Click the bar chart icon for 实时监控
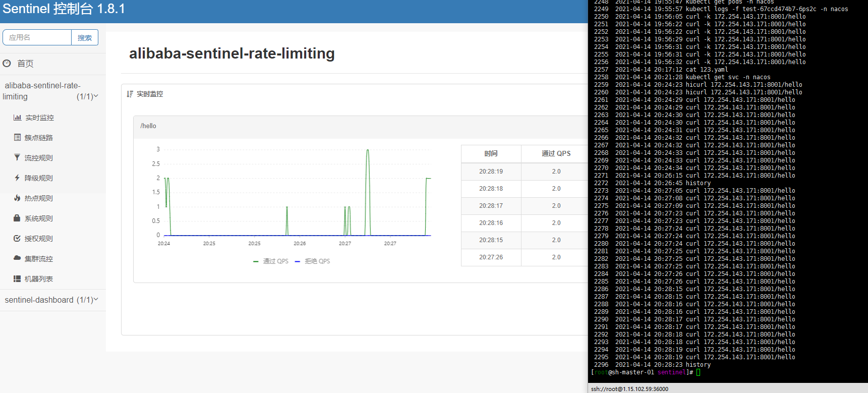The height and width of the screenshot is (393, 868). tap(17, 118)
